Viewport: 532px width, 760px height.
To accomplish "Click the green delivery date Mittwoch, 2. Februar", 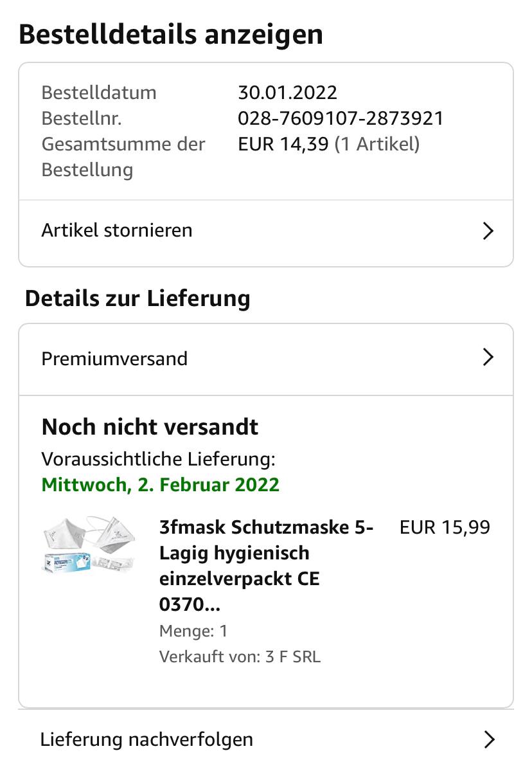I will tap(161, 484).
